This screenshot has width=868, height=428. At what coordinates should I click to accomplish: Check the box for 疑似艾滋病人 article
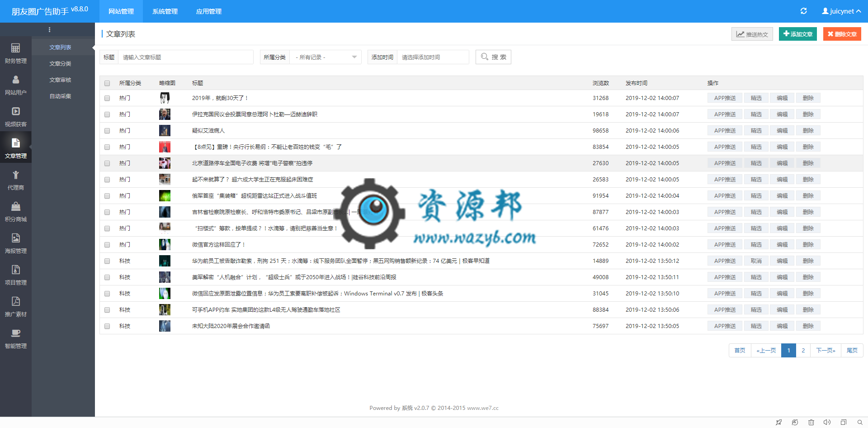(x=107, y=131)
